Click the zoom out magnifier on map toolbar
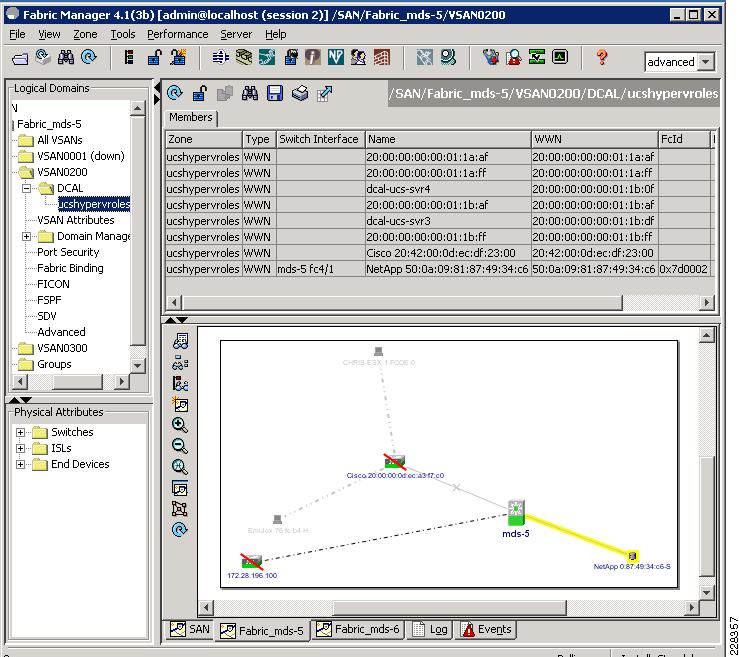 coord(180,445)
